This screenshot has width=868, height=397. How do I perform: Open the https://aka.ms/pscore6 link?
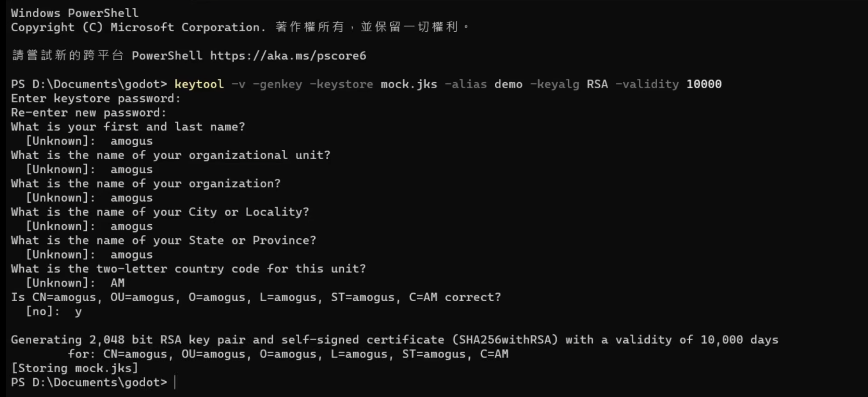click(x=288, y=56)
